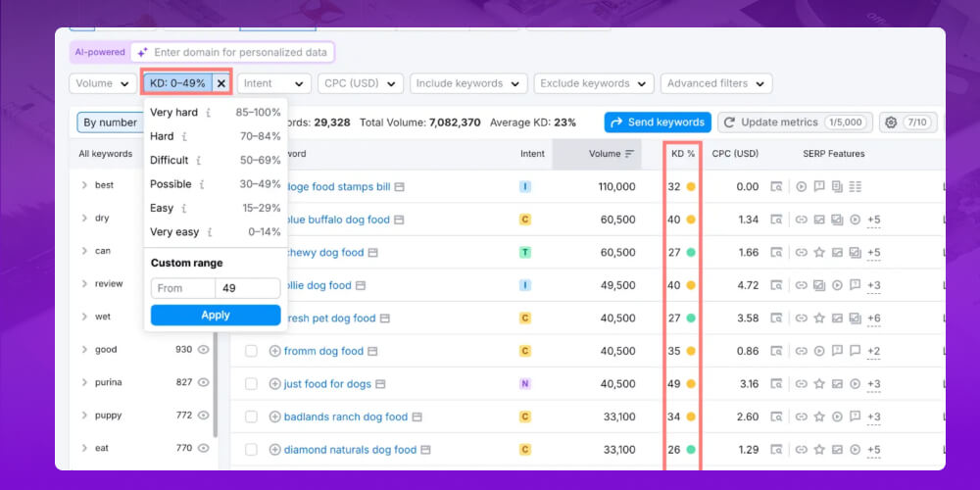Open SERP icon in doge food stamps bill row
This screenshot has height=490, width=980.
(x=776, y=187)
